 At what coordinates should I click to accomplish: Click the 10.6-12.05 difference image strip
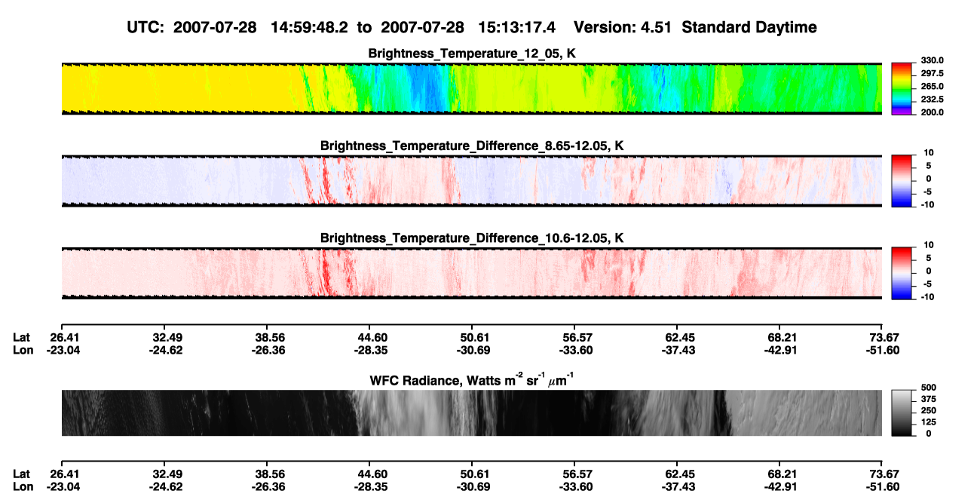coord(472,273)
